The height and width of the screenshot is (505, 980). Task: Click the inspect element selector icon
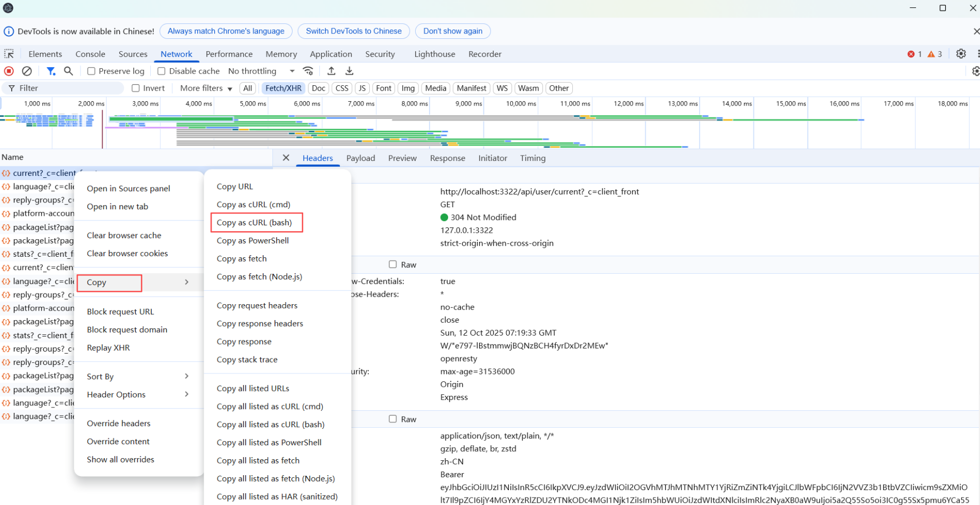point(9,54)
